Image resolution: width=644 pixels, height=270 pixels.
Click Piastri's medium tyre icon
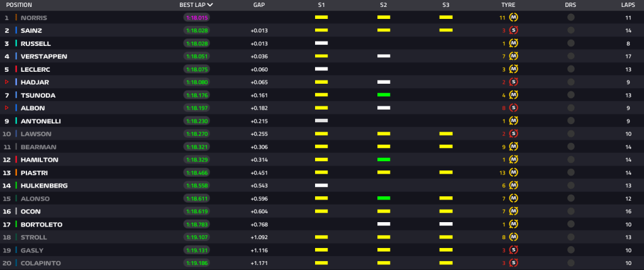(513, 172)
